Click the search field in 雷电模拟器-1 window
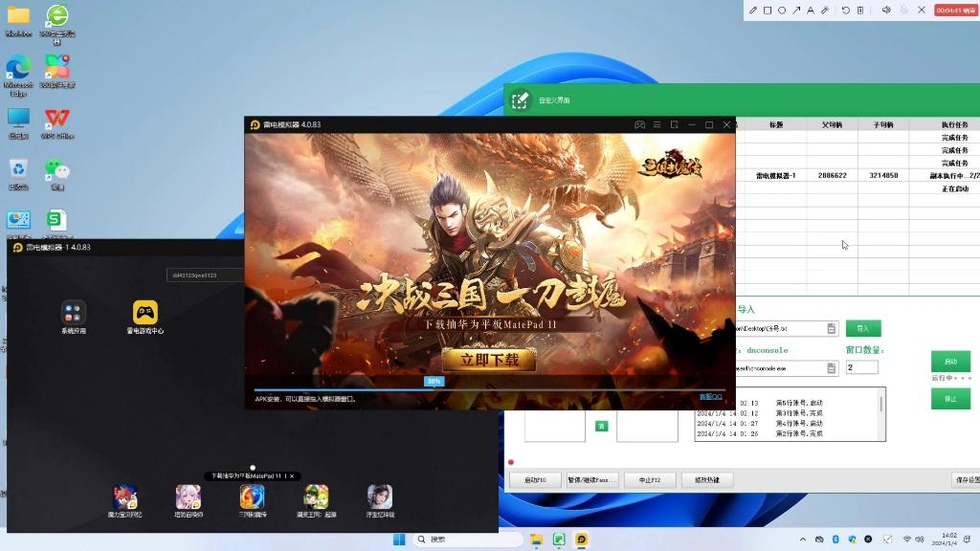Viewport: 980px width, 551px height. pos(205,275)
